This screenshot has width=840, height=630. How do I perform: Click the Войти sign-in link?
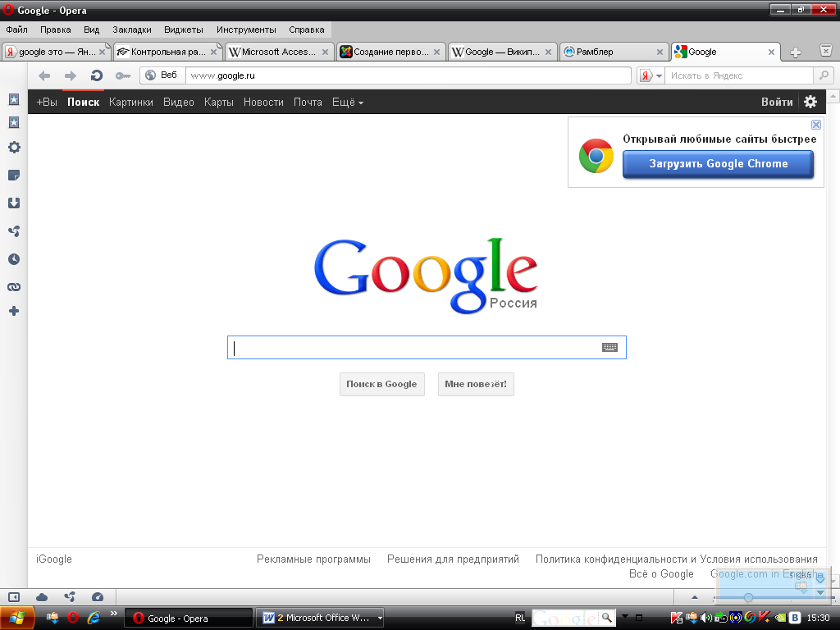(777, 102)
